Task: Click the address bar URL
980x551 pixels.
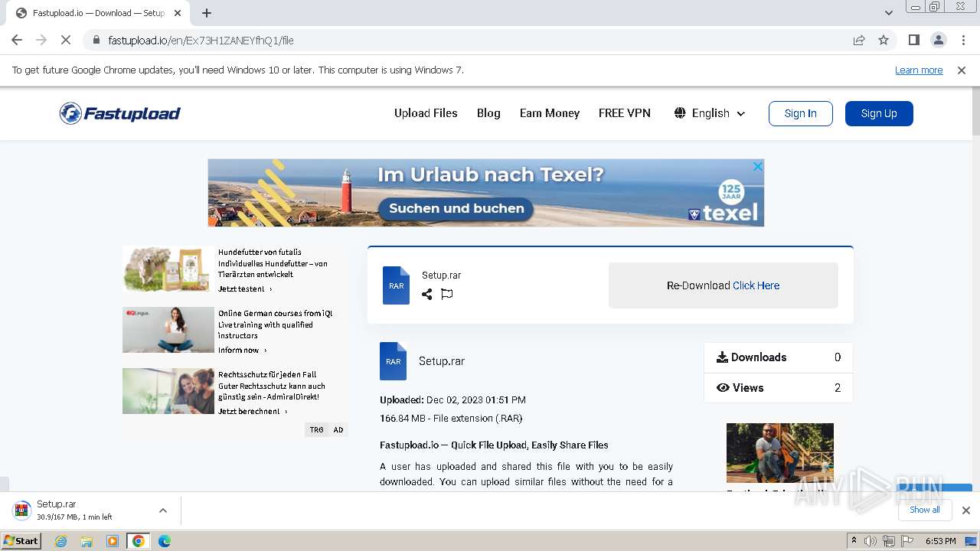Action: click(201, 40)
